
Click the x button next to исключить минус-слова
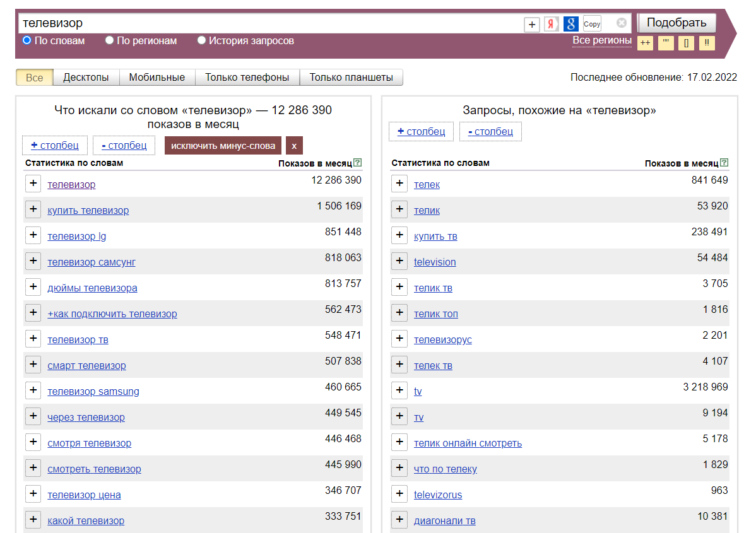294,146
